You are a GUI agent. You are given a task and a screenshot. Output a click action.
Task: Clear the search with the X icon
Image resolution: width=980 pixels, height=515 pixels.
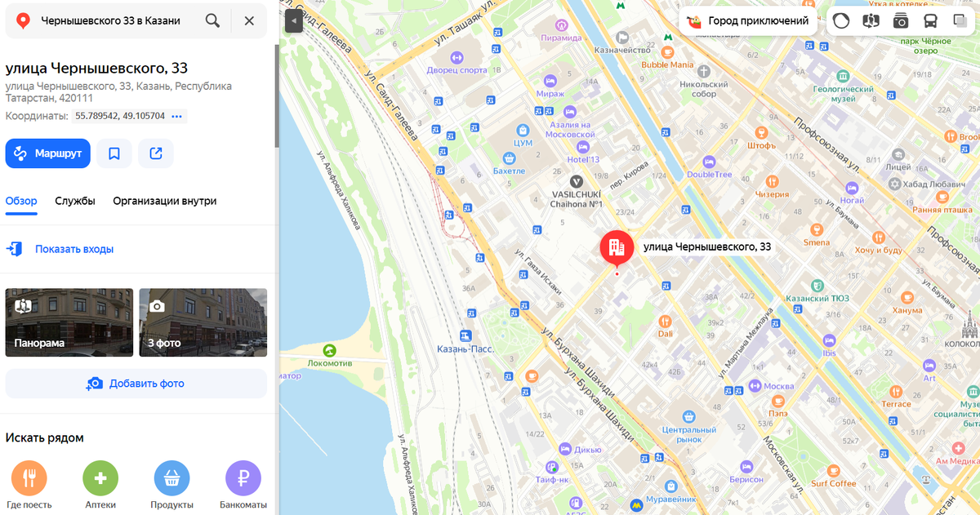pos(249,20)
